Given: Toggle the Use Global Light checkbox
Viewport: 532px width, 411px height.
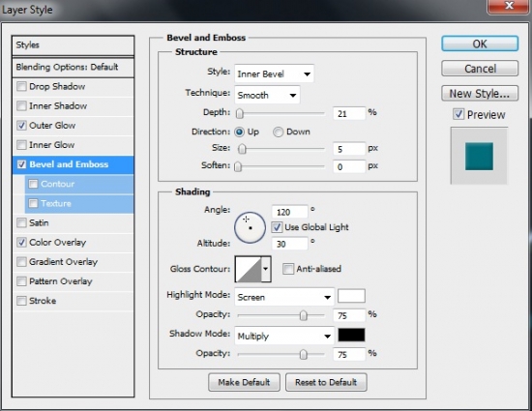Looking at the screenshot, I should 277,227.
